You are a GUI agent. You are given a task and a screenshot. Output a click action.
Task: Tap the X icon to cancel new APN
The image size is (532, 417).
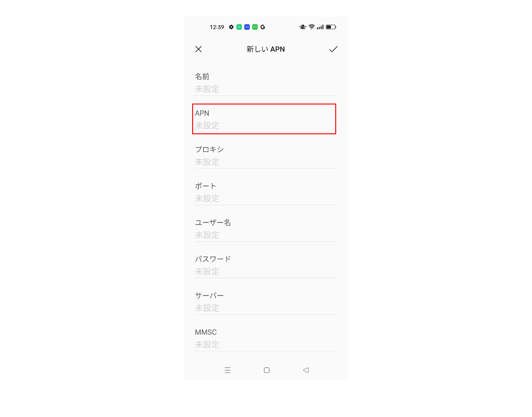tap(199, 49)
